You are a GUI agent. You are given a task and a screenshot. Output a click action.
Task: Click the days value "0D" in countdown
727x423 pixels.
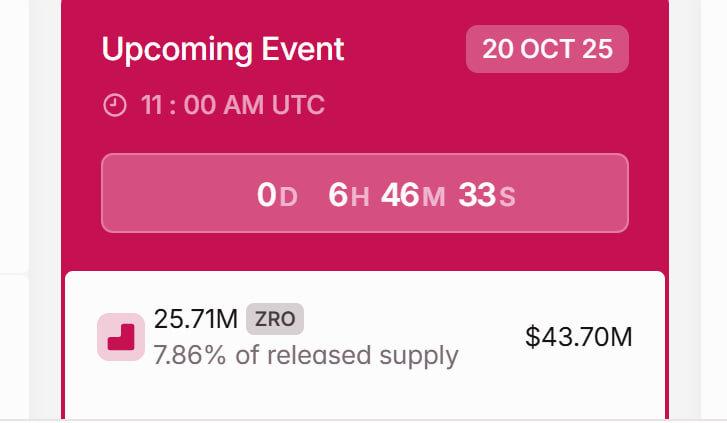(x=277, y=195)
